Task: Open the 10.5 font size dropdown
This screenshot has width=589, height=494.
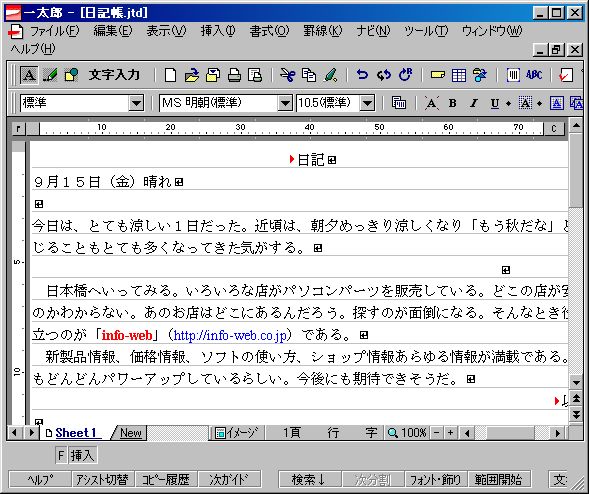Action: tap(367, 103)
